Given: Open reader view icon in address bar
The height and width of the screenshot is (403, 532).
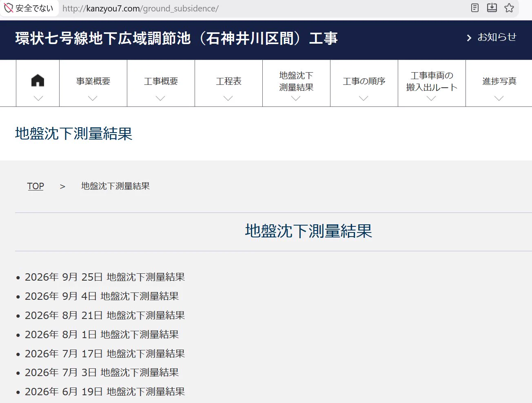Looking at the screenshot, I should pyautogui.click(x=475, y=8).
